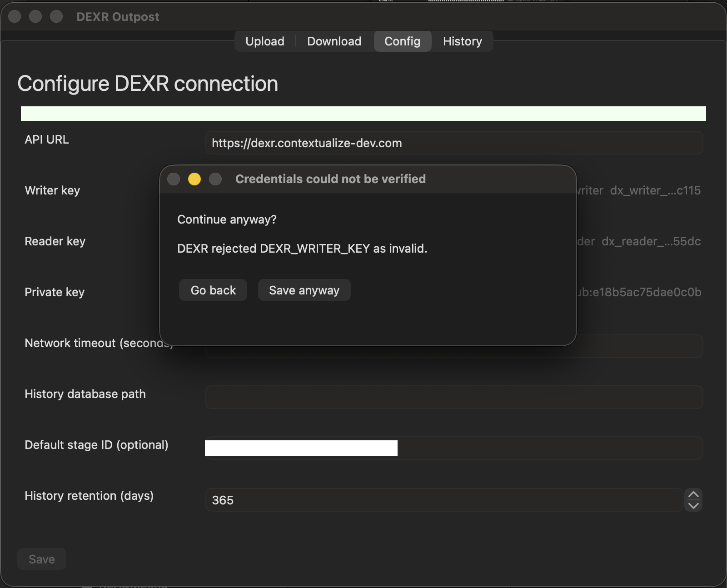Edit the API URL field
The width and height of the screenshot is (727, 588).
tap(454, 143)
